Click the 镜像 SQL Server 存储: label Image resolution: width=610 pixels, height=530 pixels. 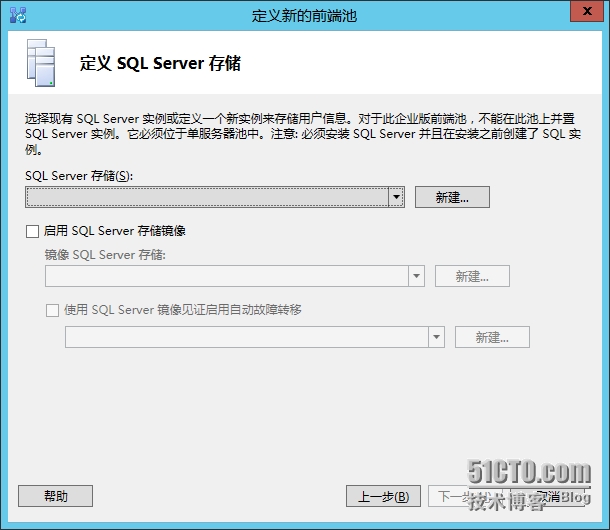tap(105, 255)
